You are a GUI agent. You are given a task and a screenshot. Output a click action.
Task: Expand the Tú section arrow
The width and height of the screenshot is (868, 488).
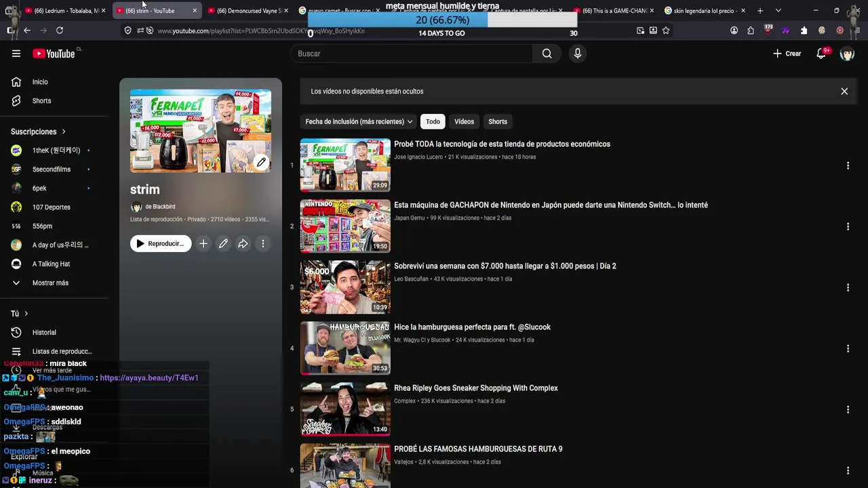26,314
